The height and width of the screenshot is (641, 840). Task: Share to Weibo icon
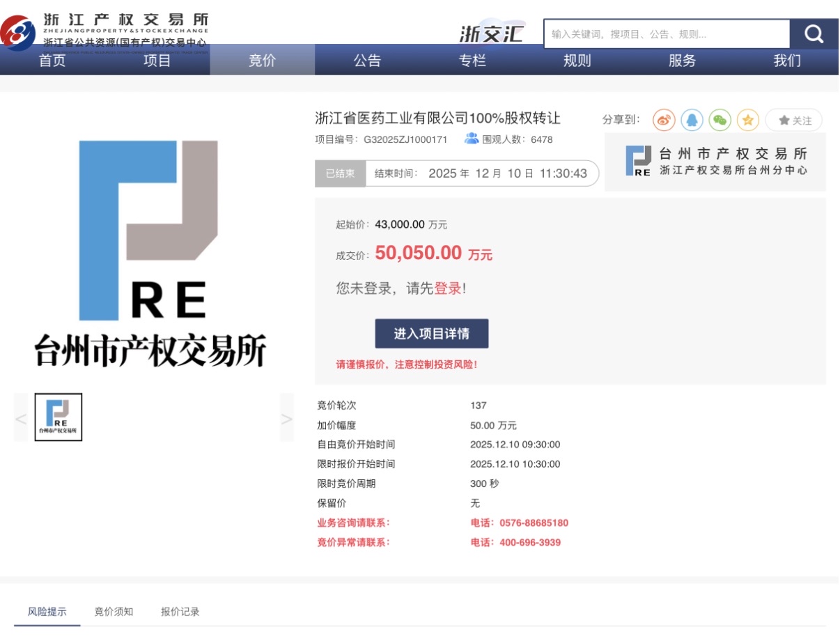(x=664, y=120)
